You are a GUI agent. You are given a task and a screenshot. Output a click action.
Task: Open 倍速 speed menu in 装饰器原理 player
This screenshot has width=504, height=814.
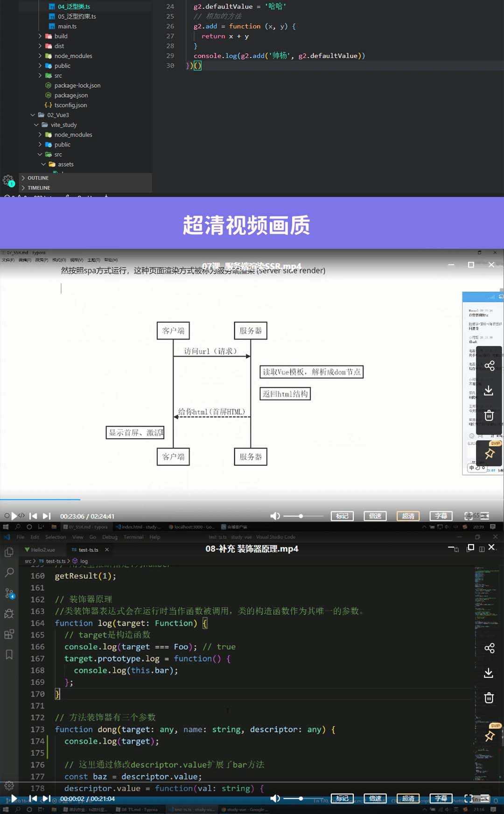coord(375,799)
